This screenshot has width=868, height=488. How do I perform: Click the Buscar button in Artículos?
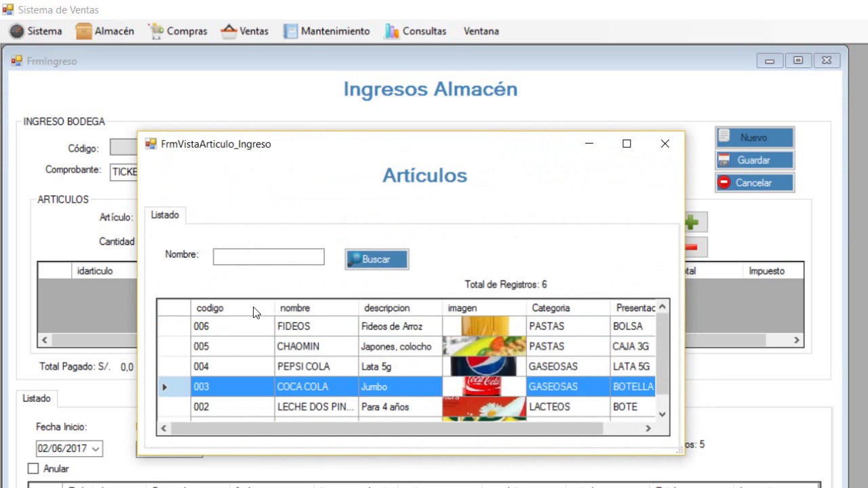pos(377,260)
